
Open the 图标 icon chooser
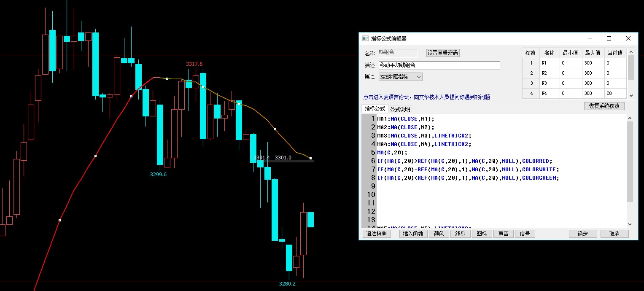tap(482, 234)
